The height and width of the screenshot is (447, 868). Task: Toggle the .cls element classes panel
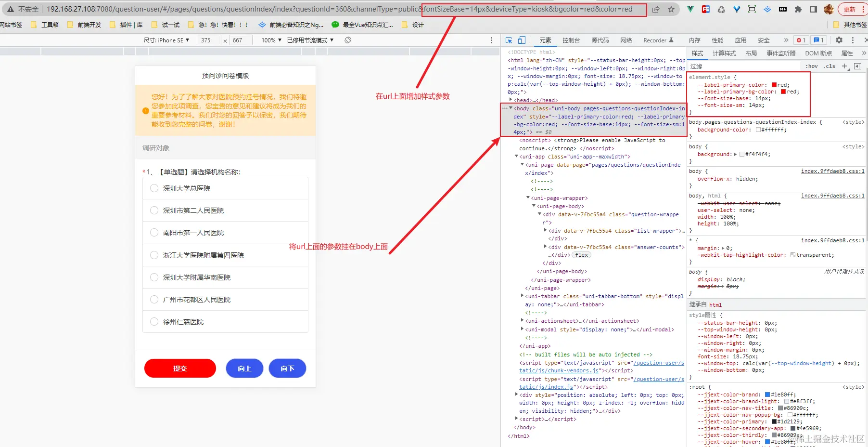click(x=829, y=66)
